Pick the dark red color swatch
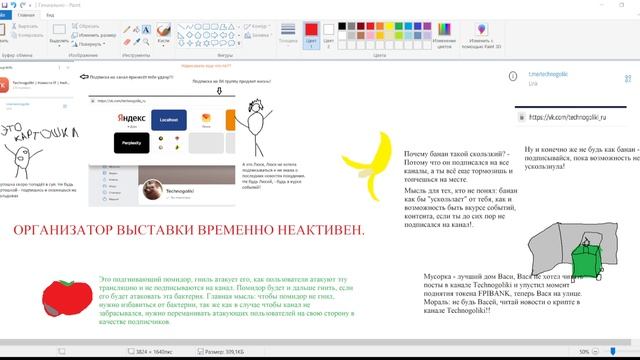 point(361,26)
